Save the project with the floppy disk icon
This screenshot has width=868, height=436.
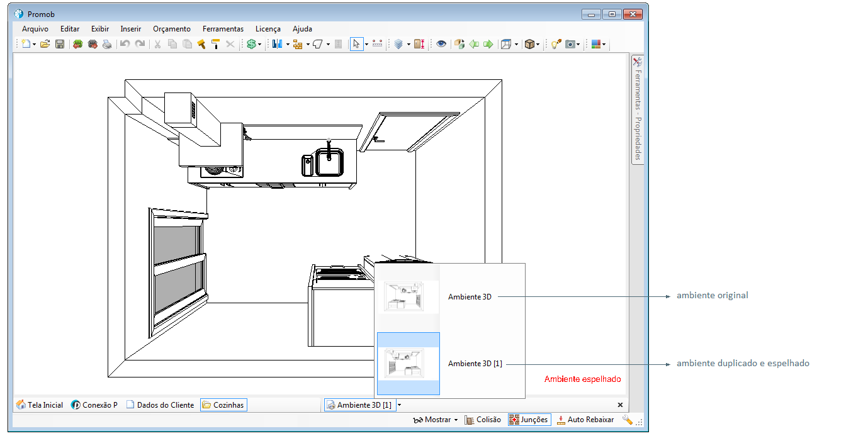point(60,44)
